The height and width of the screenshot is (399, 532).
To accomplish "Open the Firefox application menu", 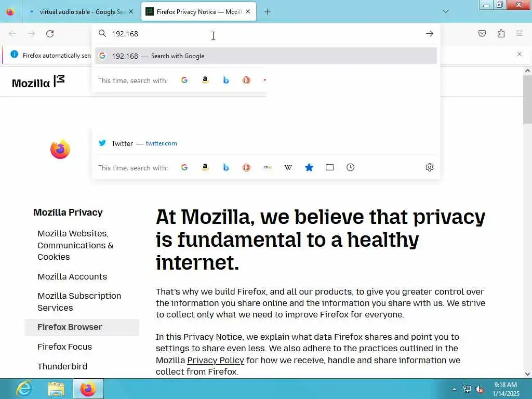I will [520, 33].
